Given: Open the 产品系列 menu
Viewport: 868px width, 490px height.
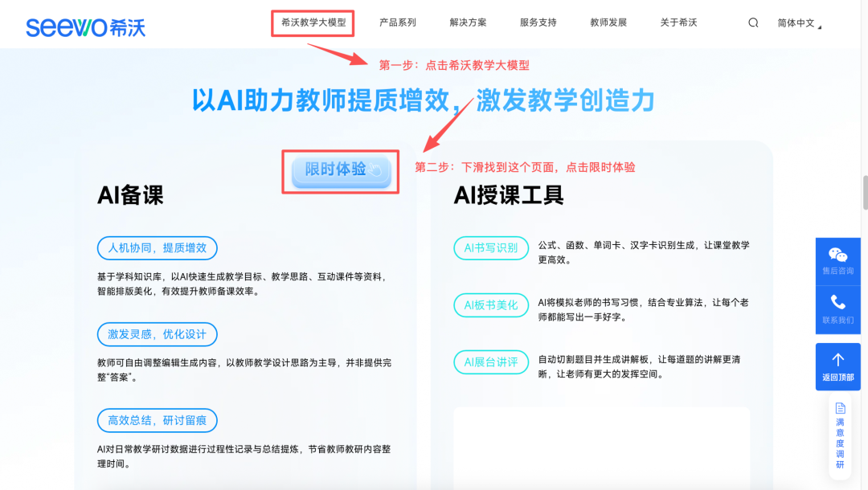Looking at the screenshot, I should [x=398, y=22].
